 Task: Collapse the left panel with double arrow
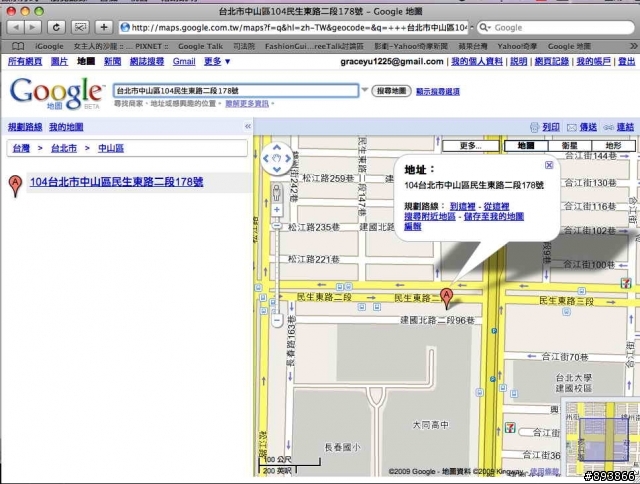(x=247, y=127)
